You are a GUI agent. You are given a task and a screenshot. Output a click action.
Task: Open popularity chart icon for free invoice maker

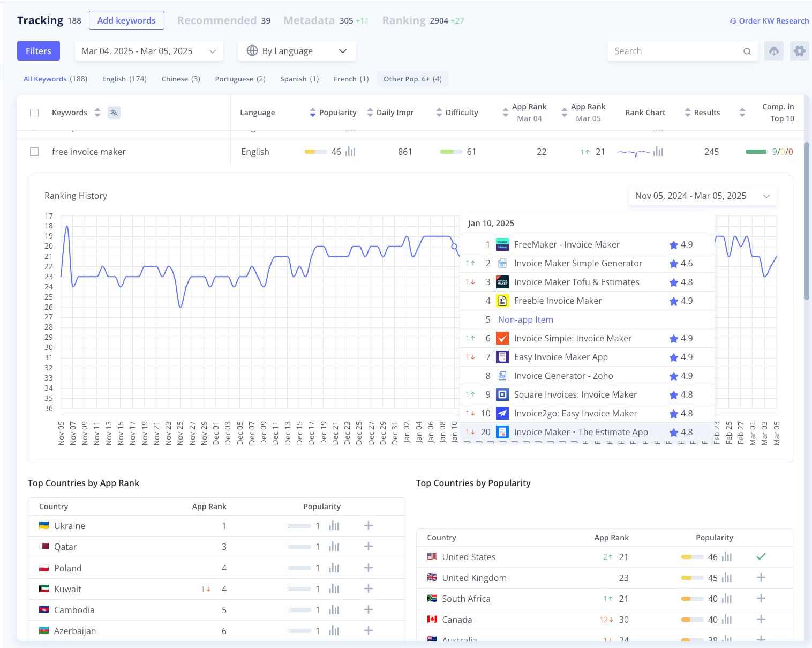350,152
